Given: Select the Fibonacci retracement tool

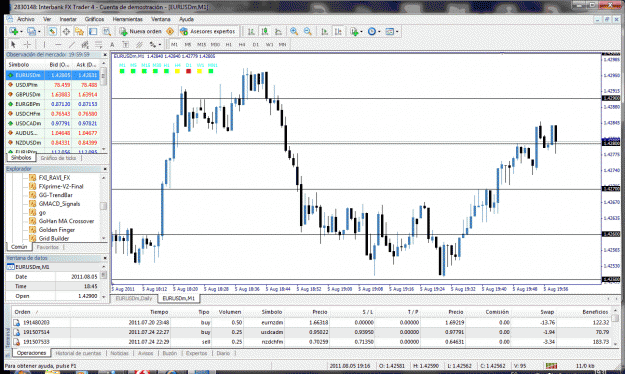Looking at the screenshot, I should coord(98,45).
